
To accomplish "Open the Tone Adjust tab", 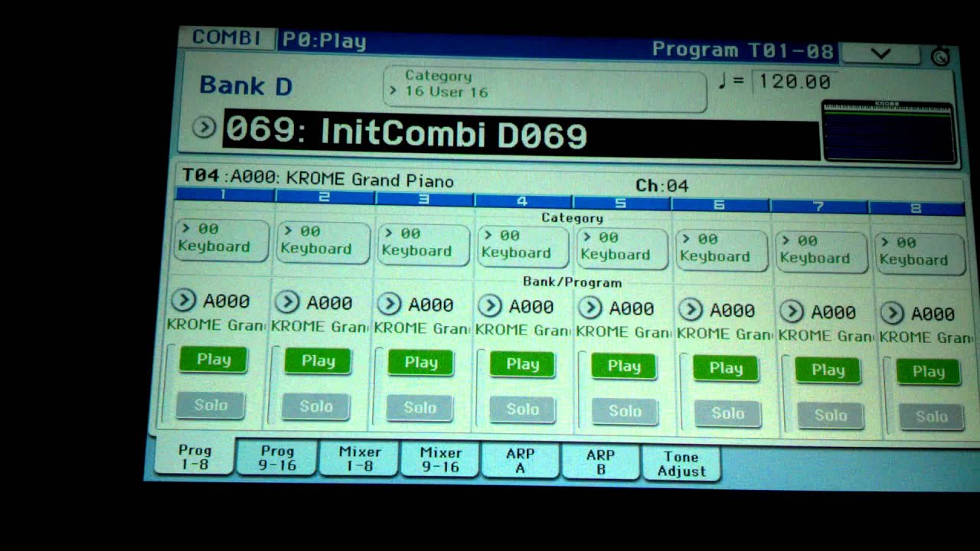I will point(681,464).
